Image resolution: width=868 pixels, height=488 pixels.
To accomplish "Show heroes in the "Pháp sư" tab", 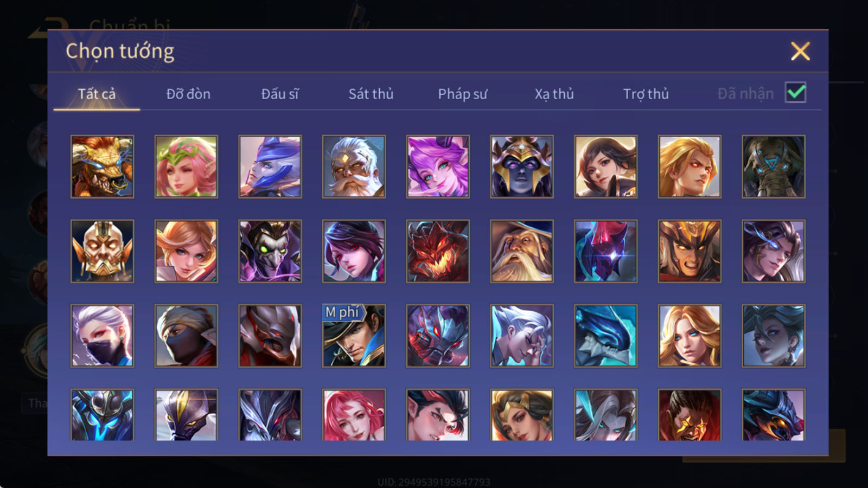I will [463, 94].
